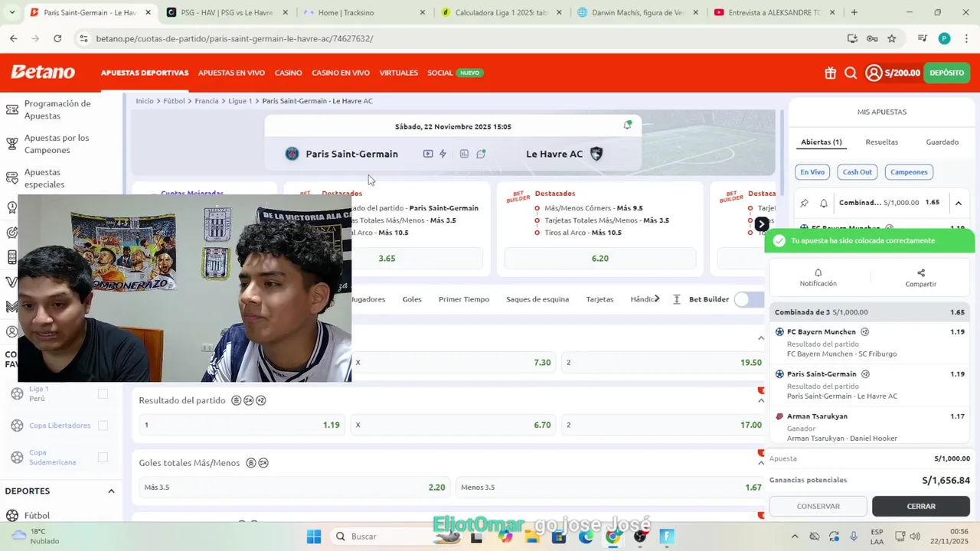Toggle the Bet Builder switch
980x551 pixels.
748,299
